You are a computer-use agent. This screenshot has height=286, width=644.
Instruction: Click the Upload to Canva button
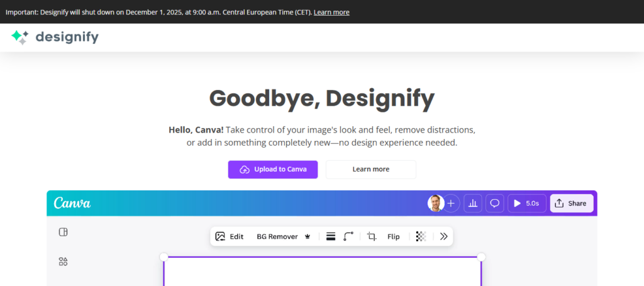[273, 170]
